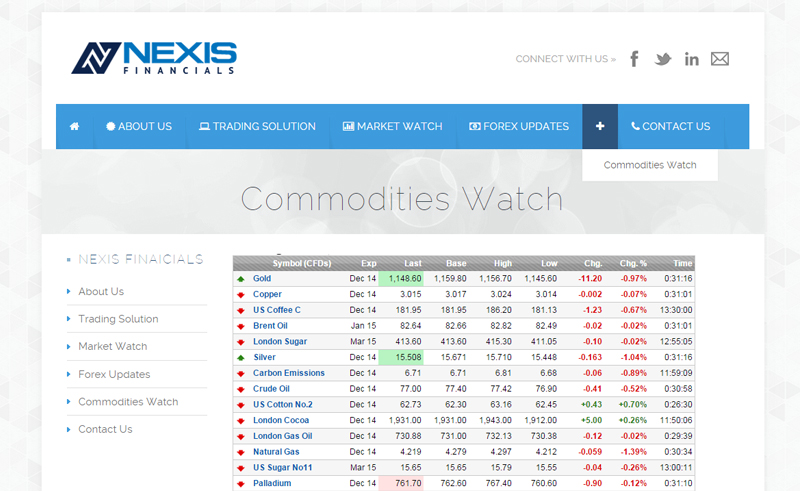Click the red down arrow beside Copper
The width and height of the screenshot is (800, 491).
(240, 295)
